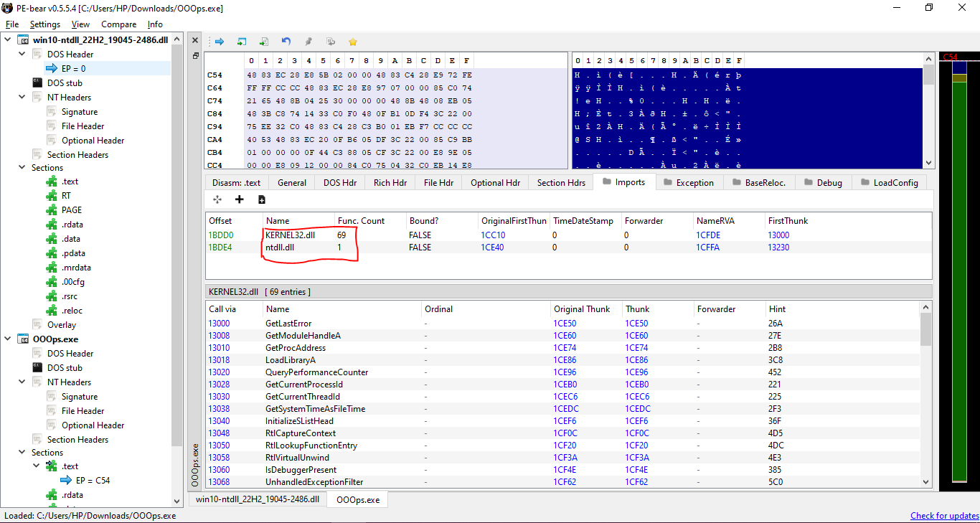Screen dimensions: 980x523
Task: Float the dock panel using the restore icon
Action: pos(196,56)
